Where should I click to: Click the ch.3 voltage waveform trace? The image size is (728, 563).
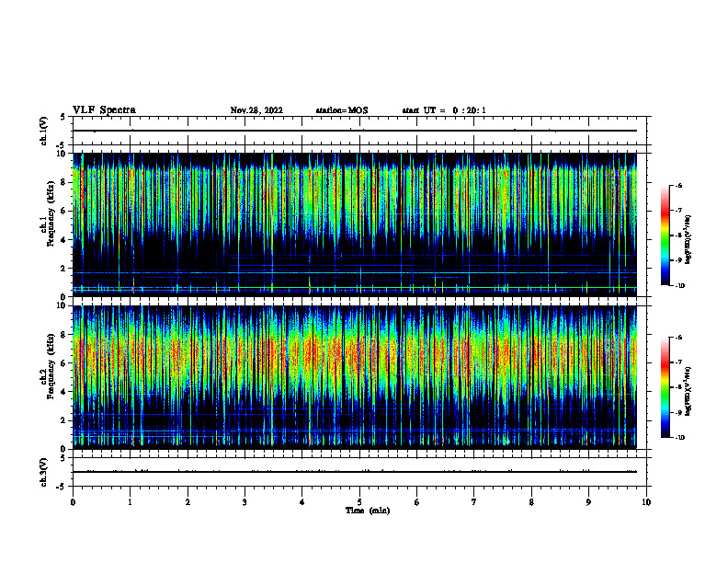tap(355, 472)
